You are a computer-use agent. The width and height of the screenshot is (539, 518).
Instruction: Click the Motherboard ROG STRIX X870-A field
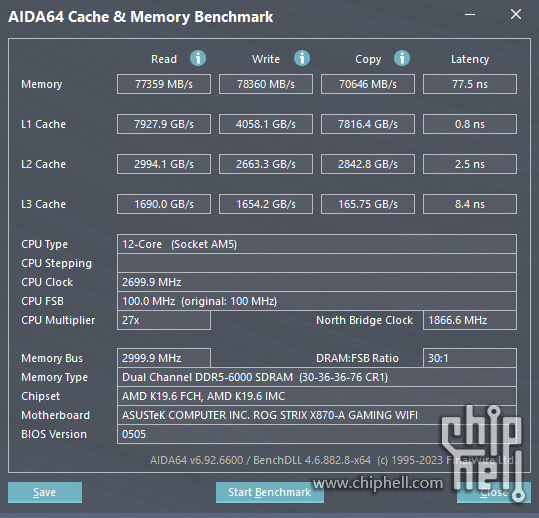[x=317, y=415]
